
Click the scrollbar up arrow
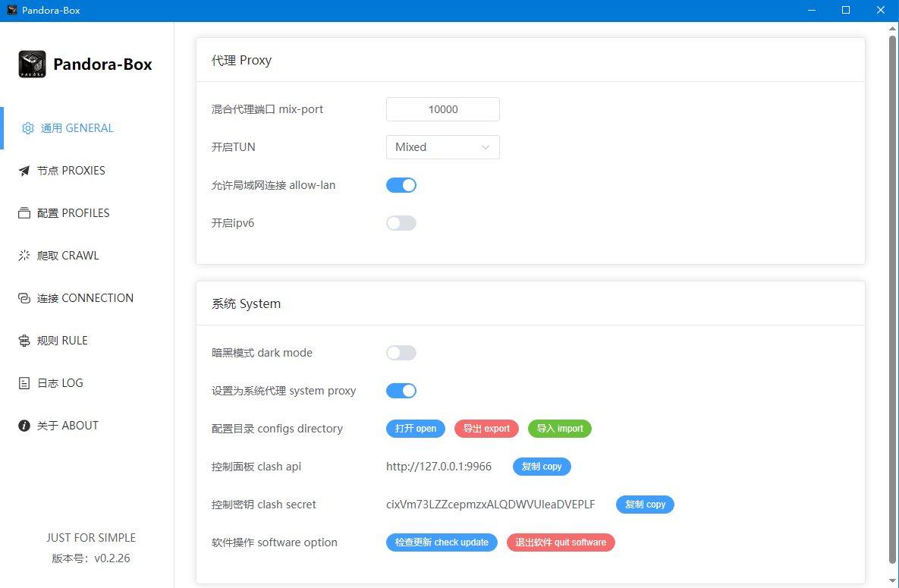click(893, 27)
